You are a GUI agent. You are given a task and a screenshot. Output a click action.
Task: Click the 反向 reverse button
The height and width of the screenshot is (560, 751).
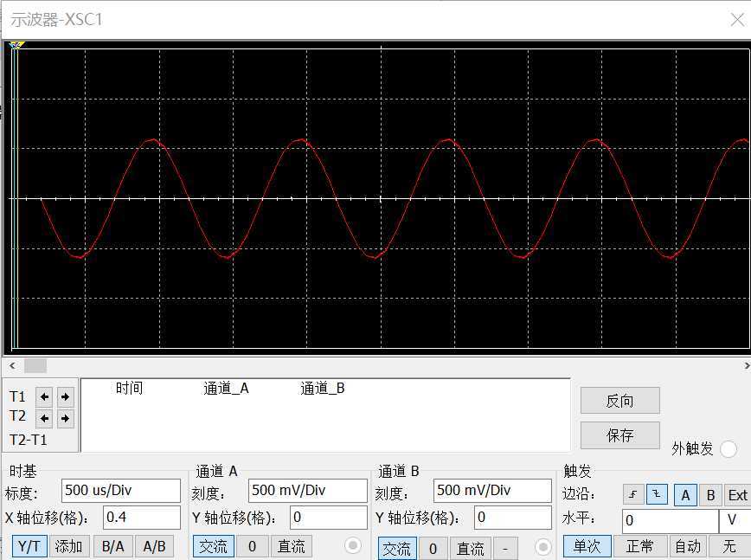tap(620, 401)
